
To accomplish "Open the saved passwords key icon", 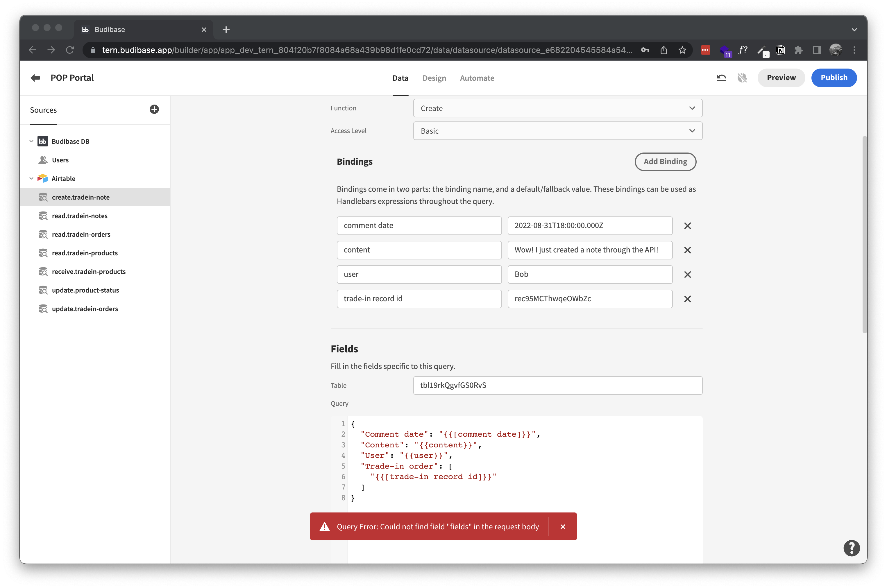I will (645, 50).
